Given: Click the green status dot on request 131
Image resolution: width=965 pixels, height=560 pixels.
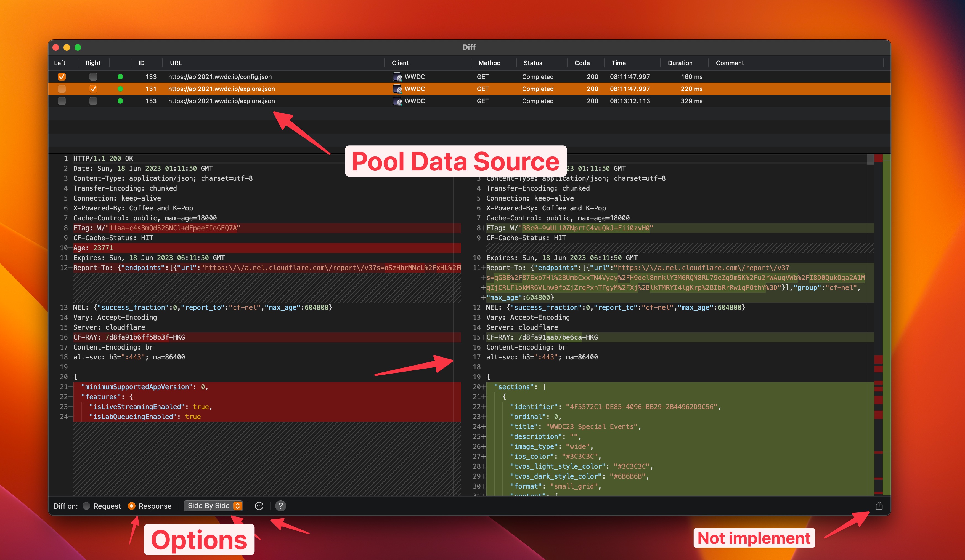Looking at the screenshot, I should click(121, 89).
